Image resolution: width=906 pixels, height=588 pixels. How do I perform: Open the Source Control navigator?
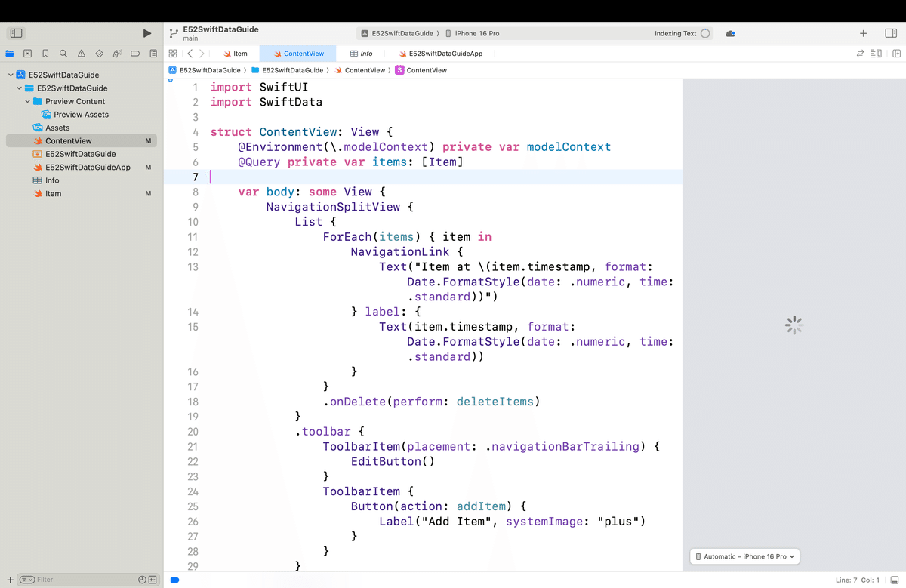(x=27, y=54)
